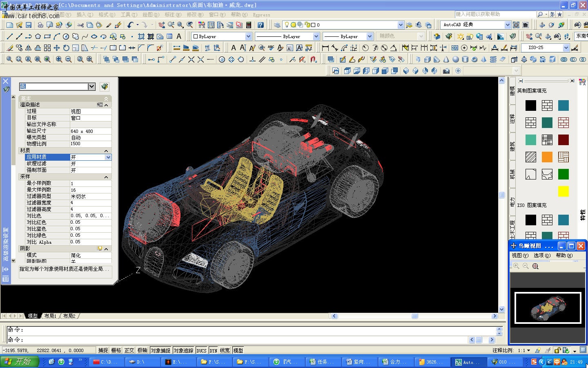588x368 pixels.
Task: Switch to the 任务 taskbar window
Action: coord(322,362)
